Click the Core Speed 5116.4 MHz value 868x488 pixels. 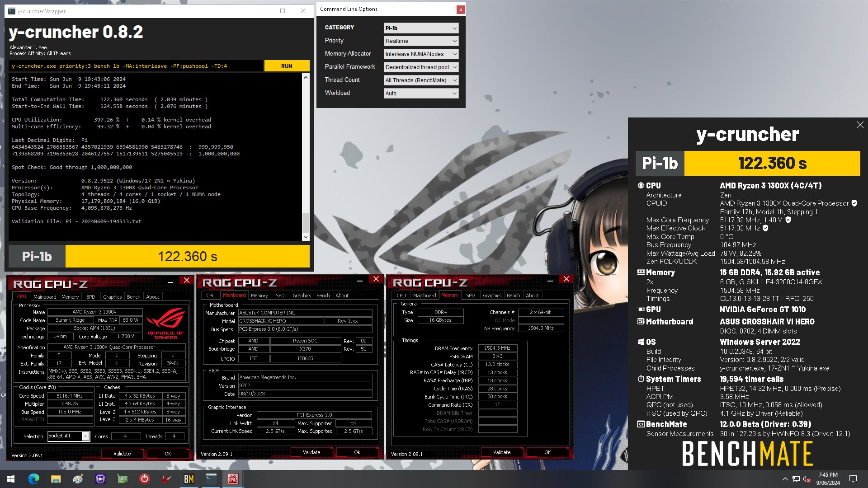coord(70,396)
